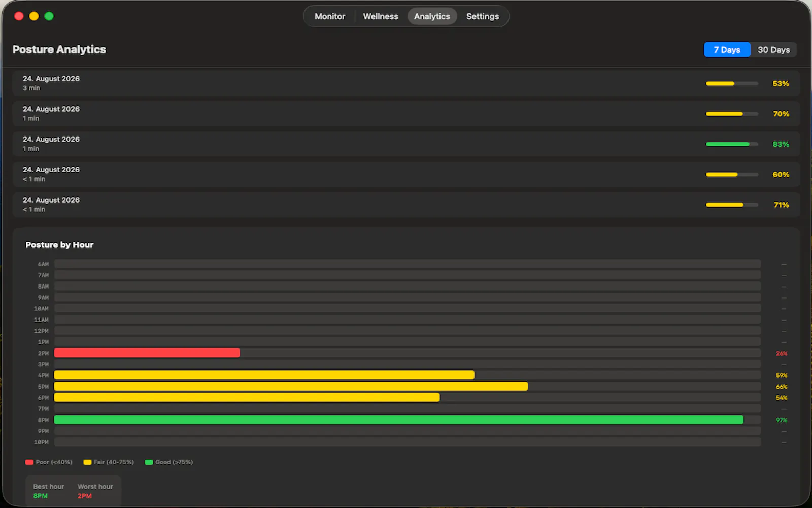Viewport: 812px width, 508px height.
Task: Click the 53% score value
Action: [x=781, y=83]
